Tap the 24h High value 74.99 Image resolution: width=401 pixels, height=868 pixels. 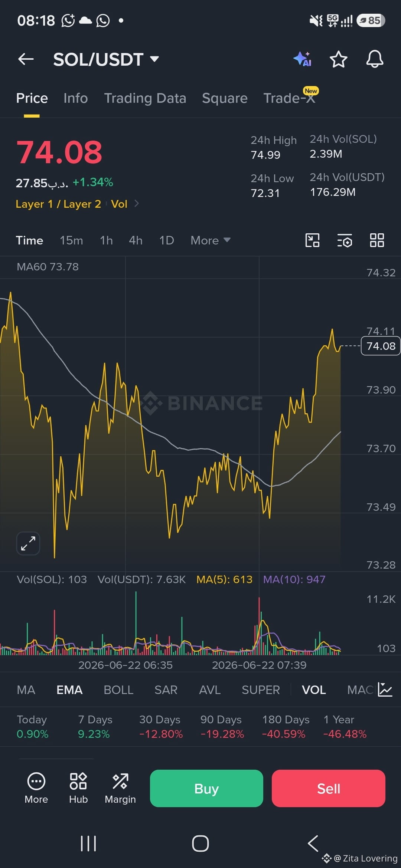(x=265, y=155)
